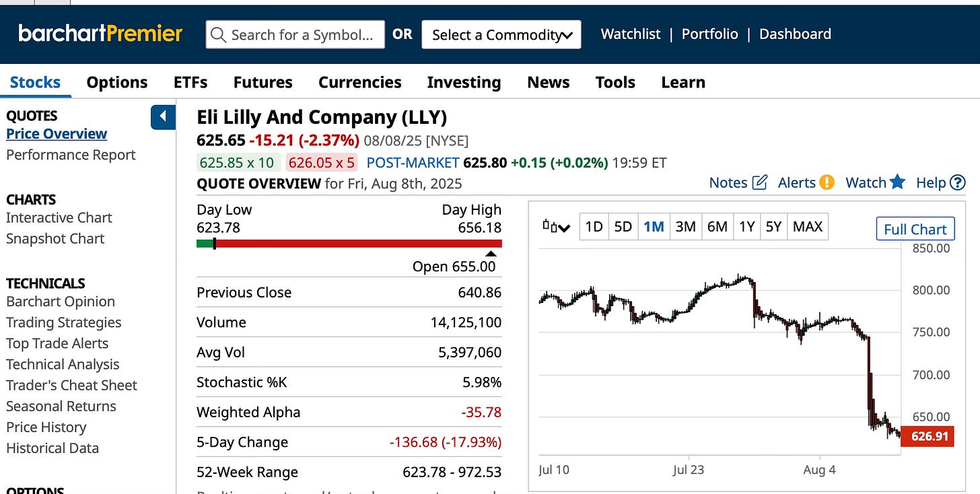The width and height of the screenshot is (980, 494).
Task: Click the Help link text
Action: point(931,182)
